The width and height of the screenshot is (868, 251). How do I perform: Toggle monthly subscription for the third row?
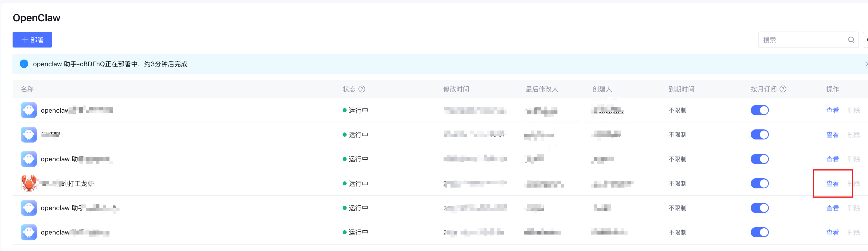point(760,159)
